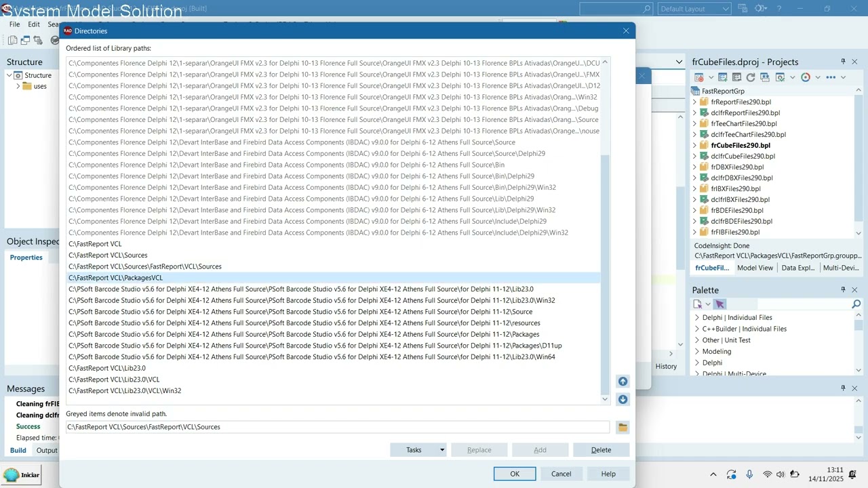Expand frDBXFiles290.bpl tree node
This screenshot has height=488, width=868.
(695, 167)
